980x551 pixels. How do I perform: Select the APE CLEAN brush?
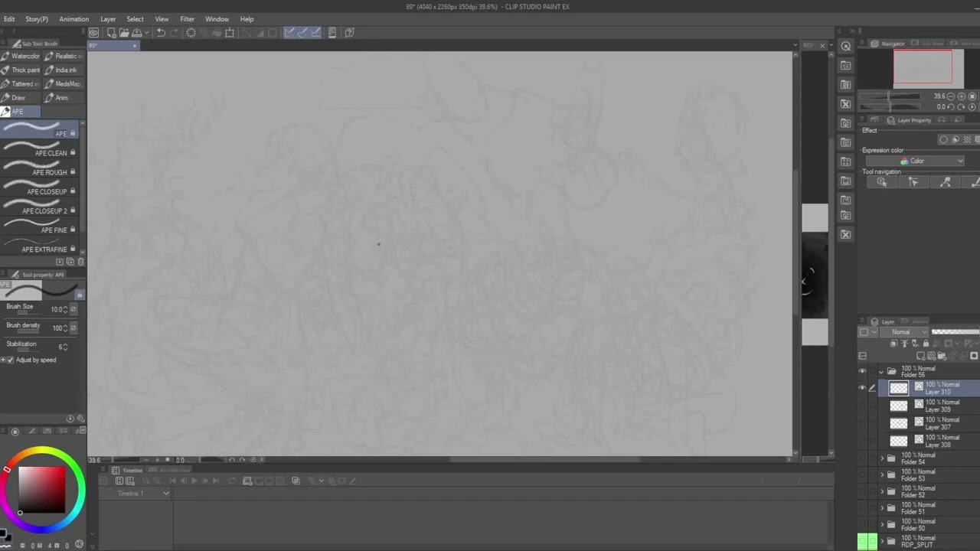tap(38, 150)
